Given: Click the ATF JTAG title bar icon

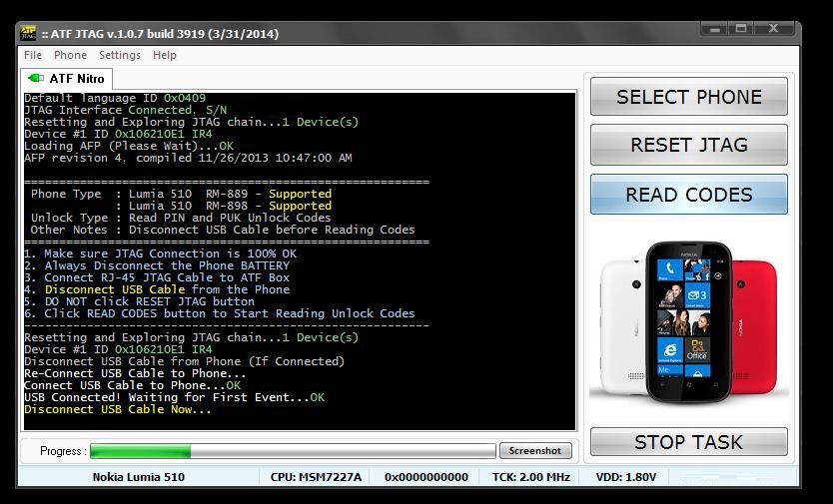Looking at the screenshot, I should point(28,34).
